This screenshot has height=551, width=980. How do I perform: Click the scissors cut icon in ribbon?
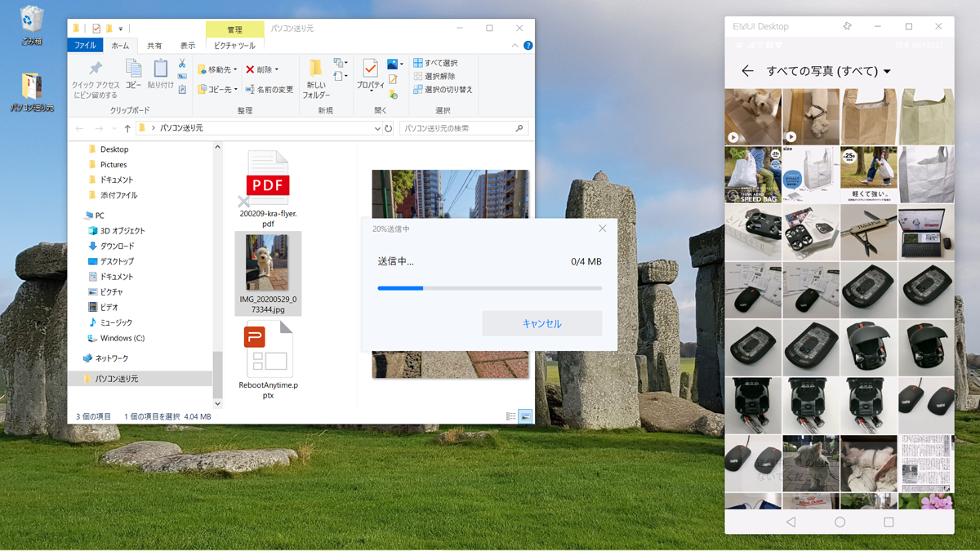[182, 64]
